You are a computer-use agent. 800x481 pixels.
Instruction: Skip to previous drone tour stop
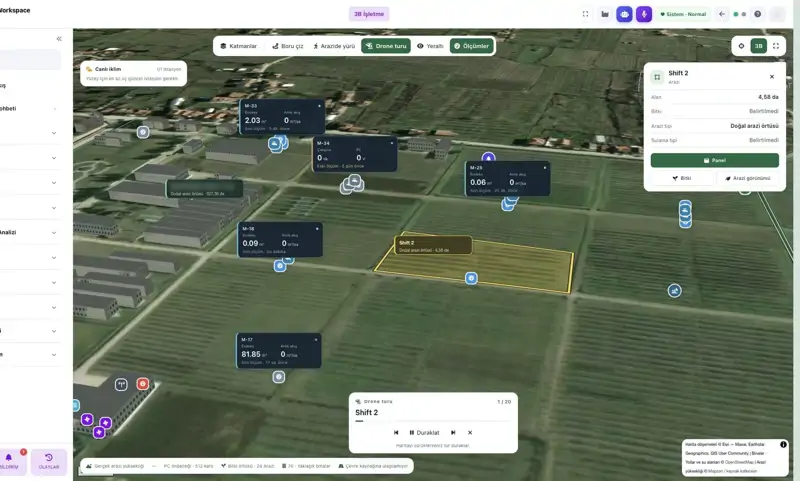(x=396, y=433)
